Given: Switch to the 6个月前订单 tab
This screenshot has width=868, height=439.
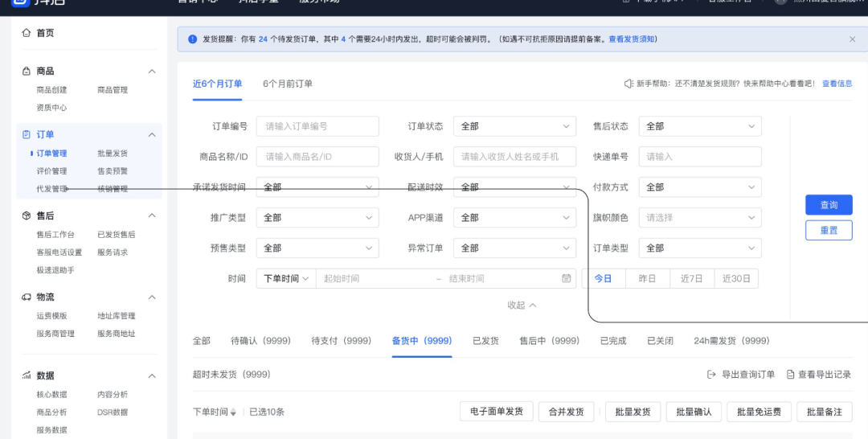Looking at the screenshot, I should point(287,84).
